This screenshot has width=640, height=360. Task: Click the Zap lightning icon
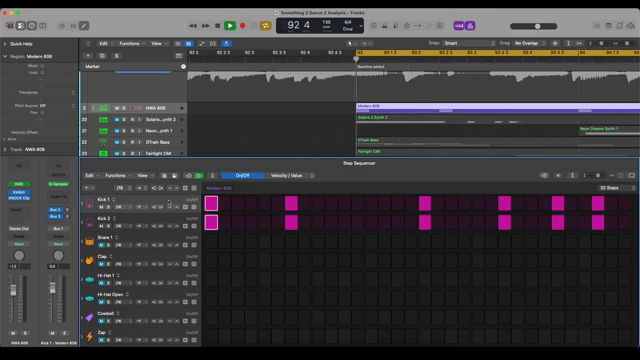[89, 336]
